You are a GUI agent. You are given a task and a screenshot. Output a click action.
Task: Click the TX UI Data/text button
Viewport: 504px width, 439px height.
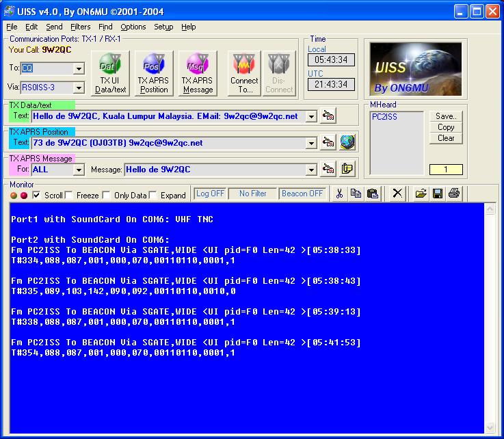coord(110,74)
